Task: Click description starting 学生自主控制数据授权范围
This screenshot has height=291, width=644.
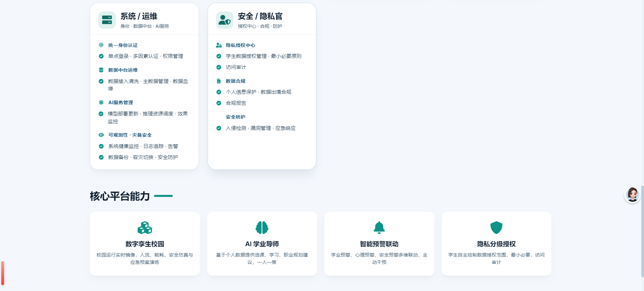Action: 496,259
